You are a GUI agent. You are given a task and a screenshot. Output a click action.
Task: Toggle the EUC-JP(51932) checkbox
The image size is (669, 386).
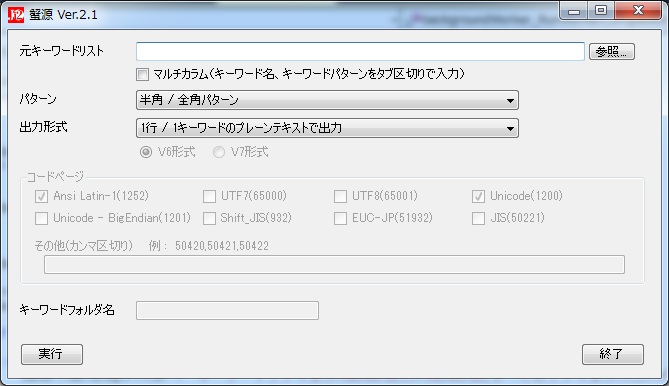340,218
